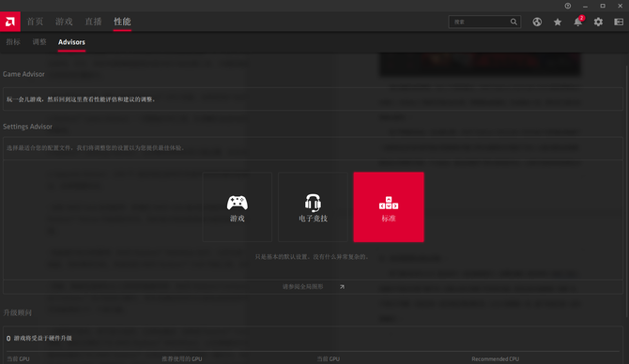This screenshot has height=364, width=629.
Task: Click the Settings Advisor heading
Action: (27, 127)
